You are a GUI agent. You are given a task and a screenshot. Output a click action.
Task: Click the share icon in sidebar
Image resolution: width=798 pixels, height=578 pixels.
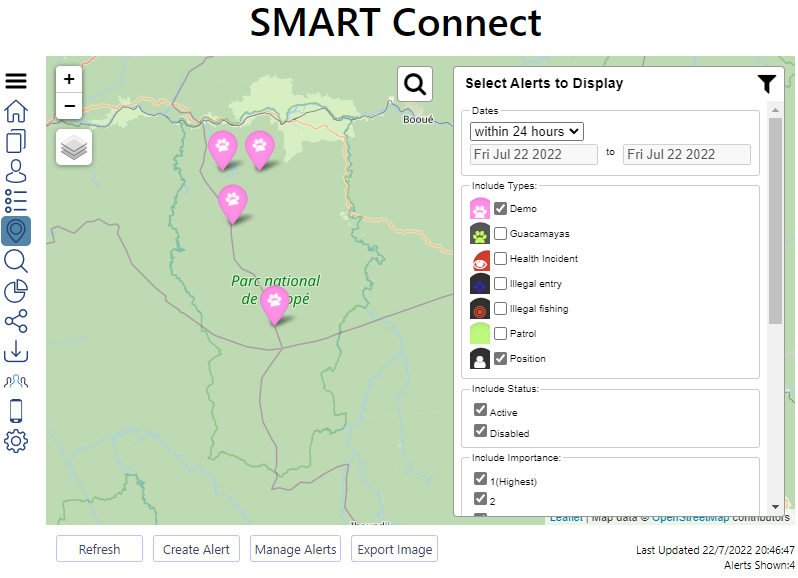click(16, 321)
